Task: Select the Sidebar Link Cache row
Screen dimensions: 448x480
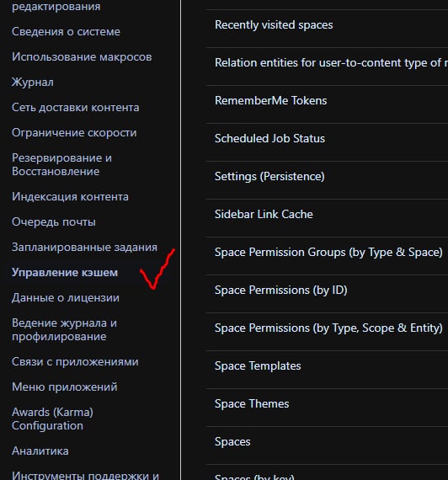Action: pyautogui.click(x=327, y=214)
